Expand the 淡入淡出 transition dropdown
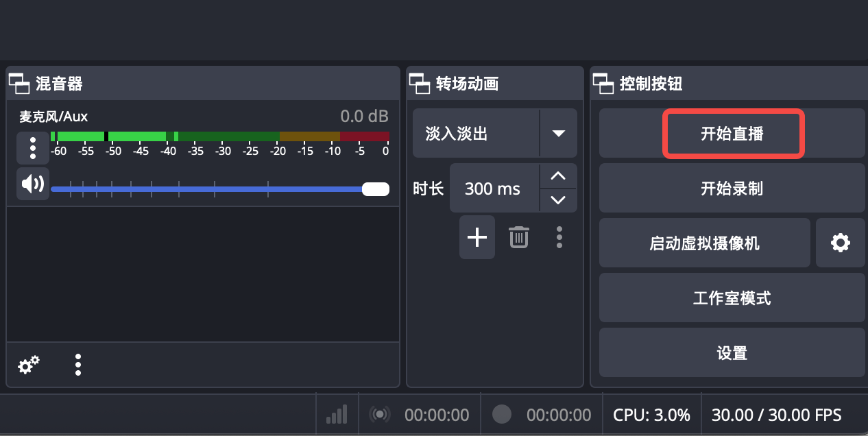The image size is (868, 436). pos(558,133)
